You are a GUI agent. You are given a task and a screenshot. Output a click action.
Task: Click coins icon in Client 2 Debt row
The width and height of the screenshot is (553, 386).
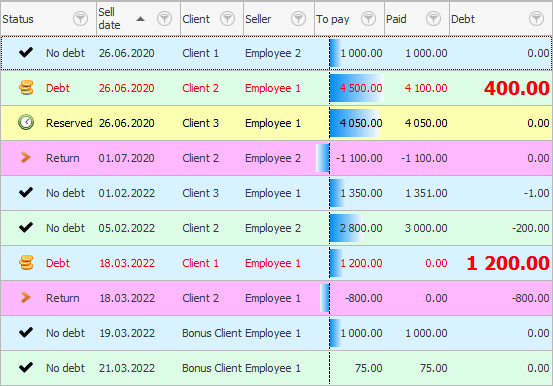click(x=26, y=88)
